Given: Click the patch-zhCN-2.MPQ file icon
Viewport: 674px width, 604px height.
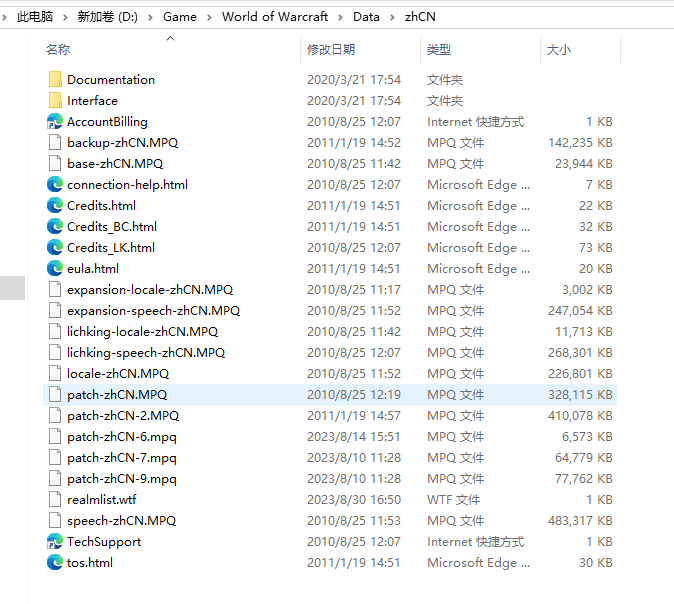Looking at the screenshot, I should (x=55, y=415).
